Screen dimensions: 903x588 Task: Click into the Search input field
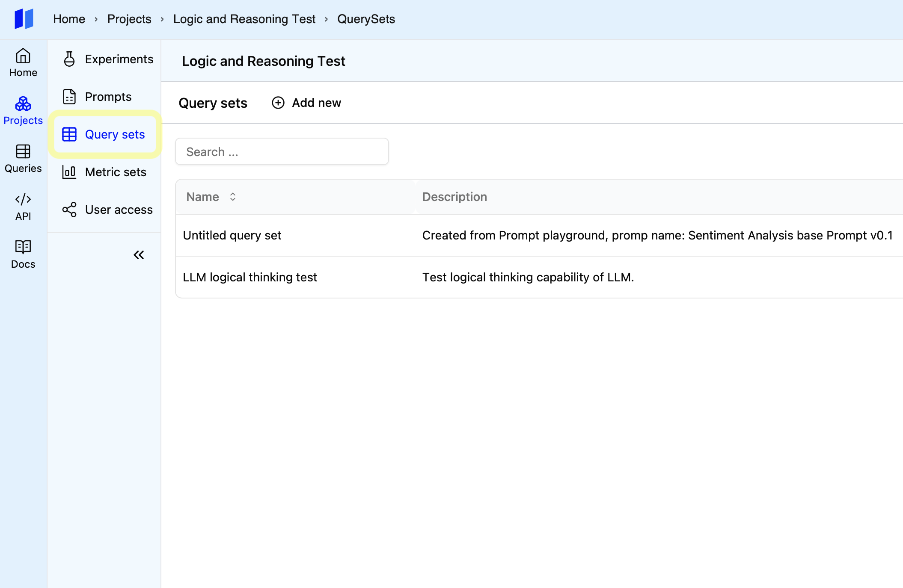click(x=282, y=151)
